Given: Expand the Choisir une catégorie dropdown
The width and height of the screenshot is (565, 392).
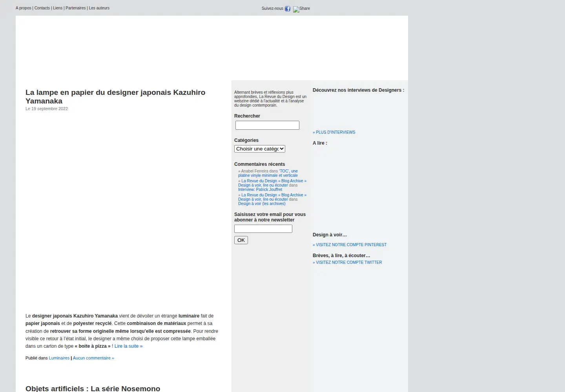Looking at the screenshot, I should click(x=260, y=149).
